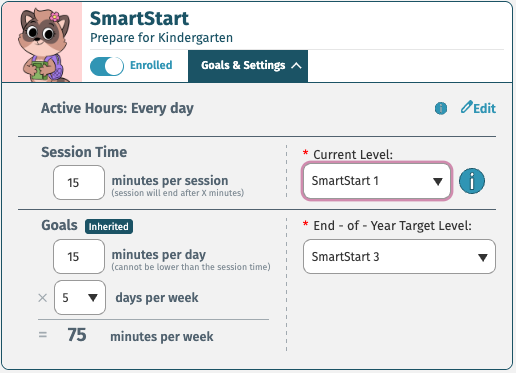Click the days per week arrow icon
516x373 pixels.
tap(93, 298)
